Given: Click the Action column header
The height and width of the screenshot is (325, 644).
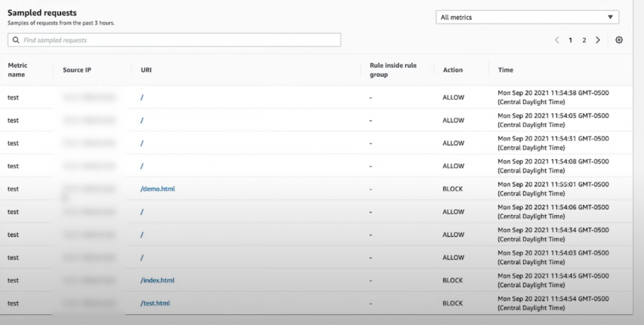Looking at the screenshot, I should click(x=453, y=70).
